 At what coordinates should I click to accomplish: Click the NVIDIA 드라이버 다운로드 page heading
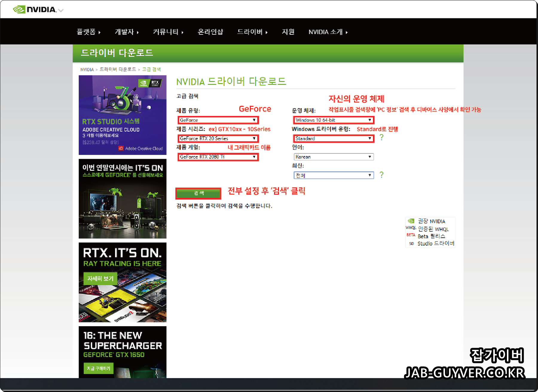231,81
